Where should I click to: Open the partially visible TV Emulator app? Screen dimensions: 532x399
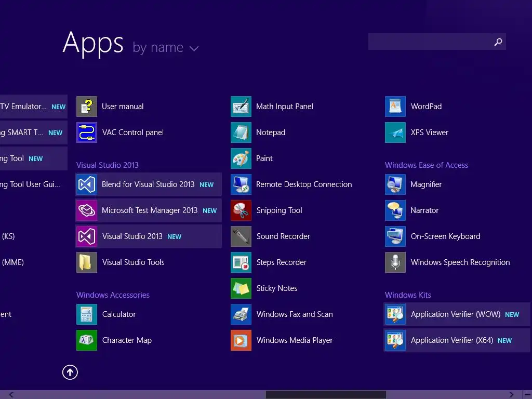(34, 107)
